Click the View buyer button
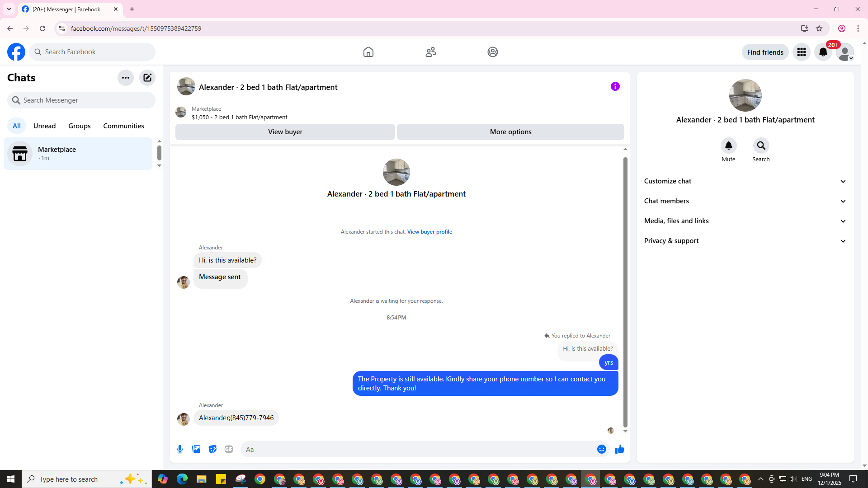 [285, 132]
